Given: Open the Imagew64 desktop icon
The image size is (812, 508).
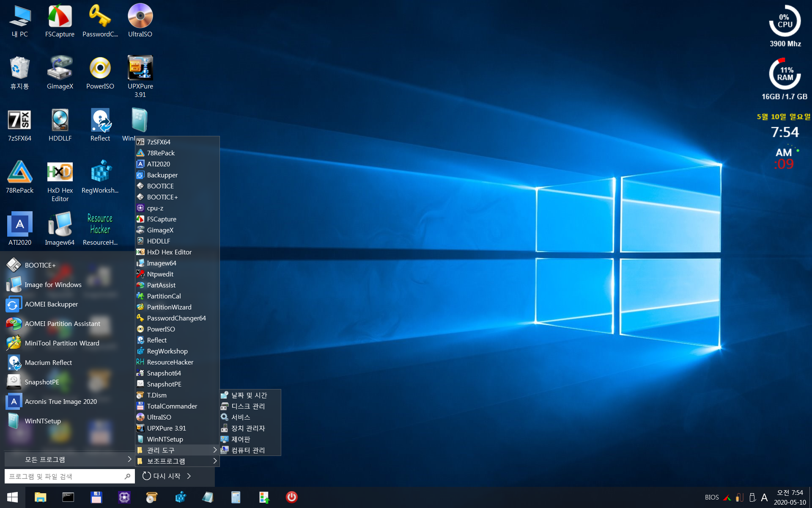Looking at the screenshot, I should (x=60, y=229).
